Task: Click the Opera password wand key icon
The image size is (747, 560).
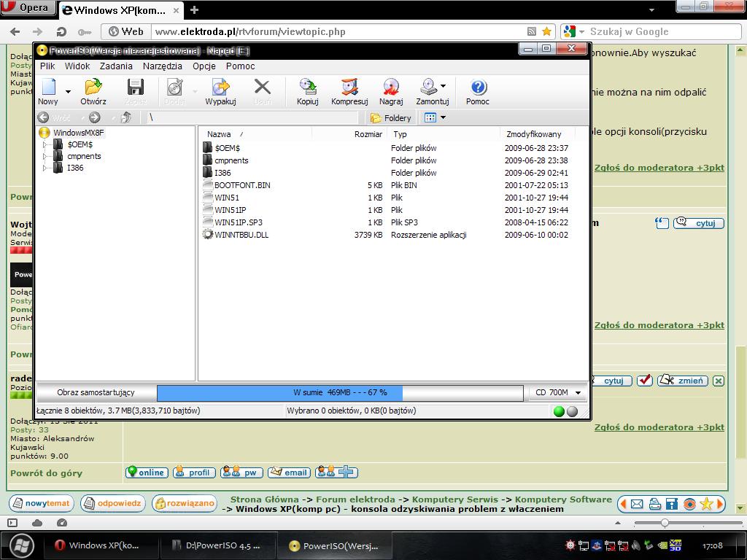Action: 85,32
